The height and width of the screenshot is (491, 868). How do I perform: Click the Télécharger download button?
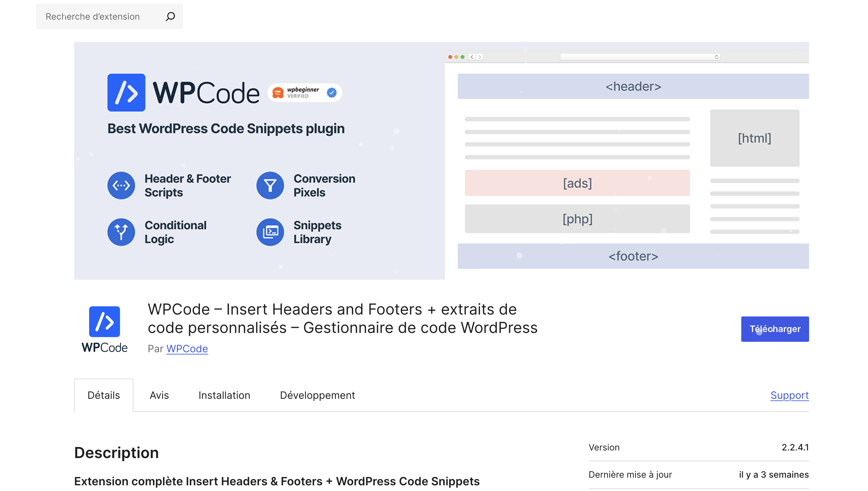tap(775, 329)
